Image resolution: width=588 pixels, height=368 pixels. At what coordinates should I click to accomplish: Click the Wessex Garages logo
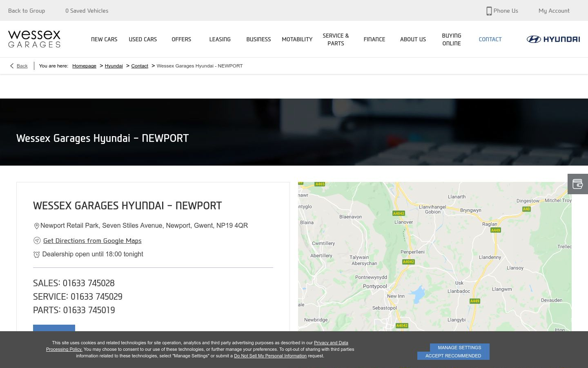point(34,39)
